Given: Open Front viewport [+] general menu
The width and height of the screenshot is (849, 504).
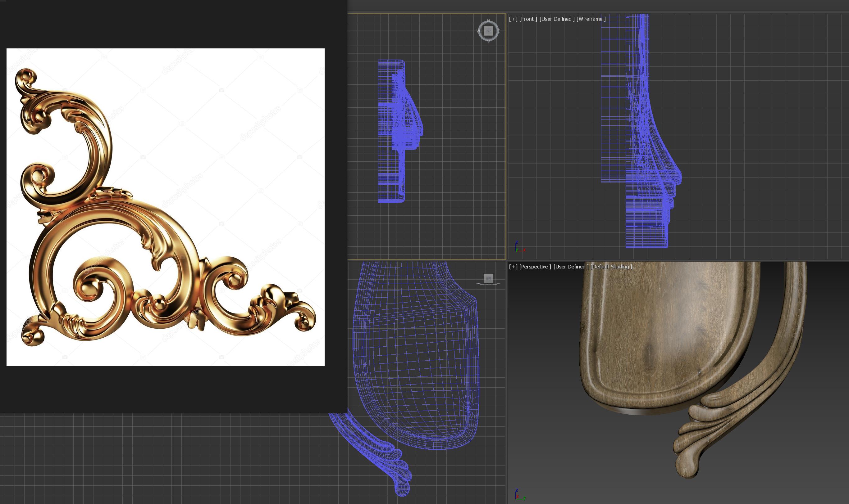Looking at the screenshot, I should pos(513,19).
